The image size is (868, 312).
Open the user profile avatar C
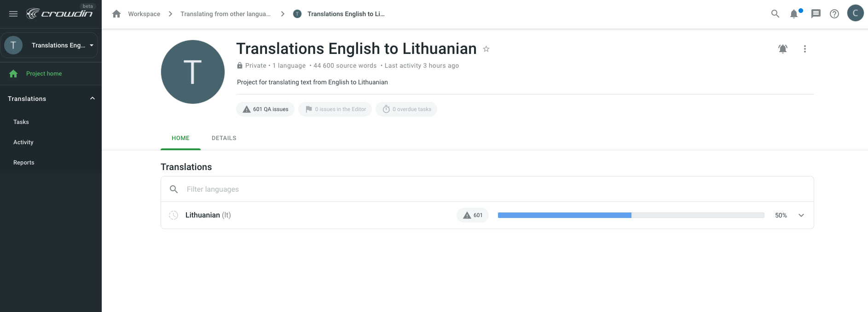(856, 13)
